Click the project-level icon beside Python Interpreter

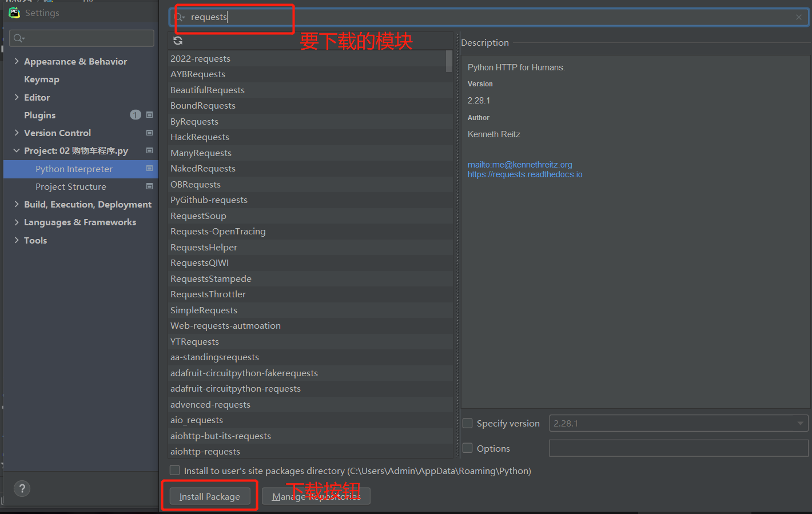click(x=149, y=169)
